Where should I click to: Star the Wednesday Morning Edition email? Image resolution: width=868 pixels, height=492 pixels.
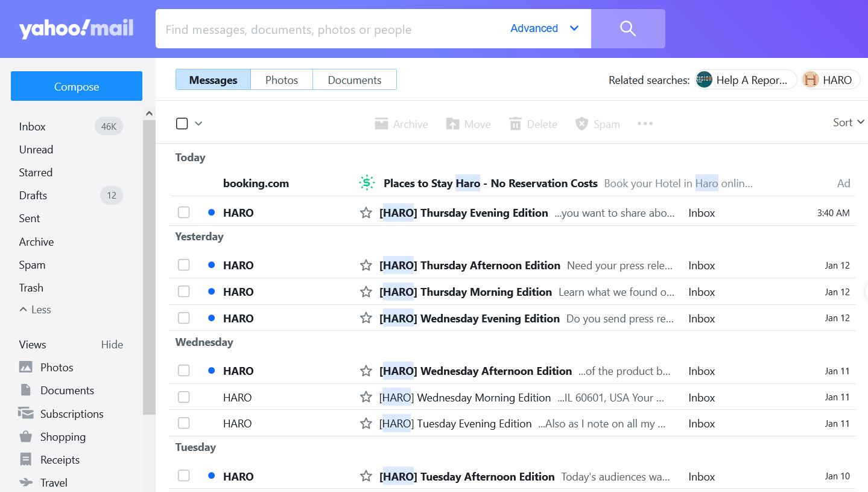point(366,397)
